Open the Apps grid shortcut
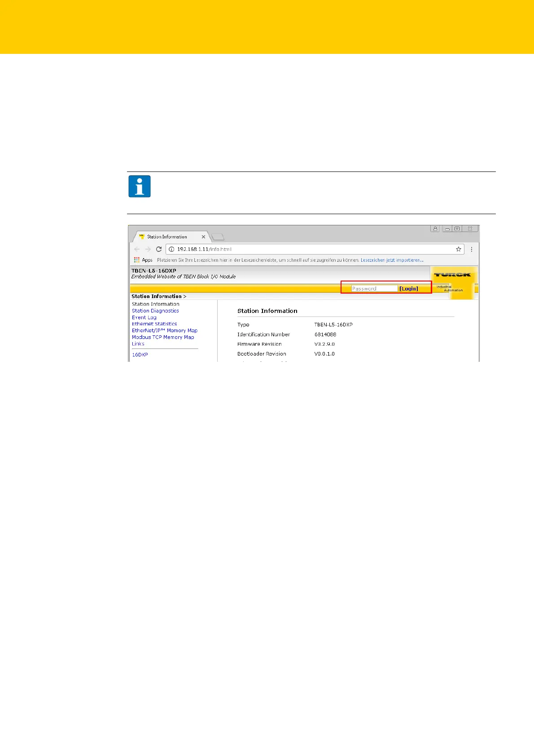This screenshot has width=534, height=756. point(143,260)
